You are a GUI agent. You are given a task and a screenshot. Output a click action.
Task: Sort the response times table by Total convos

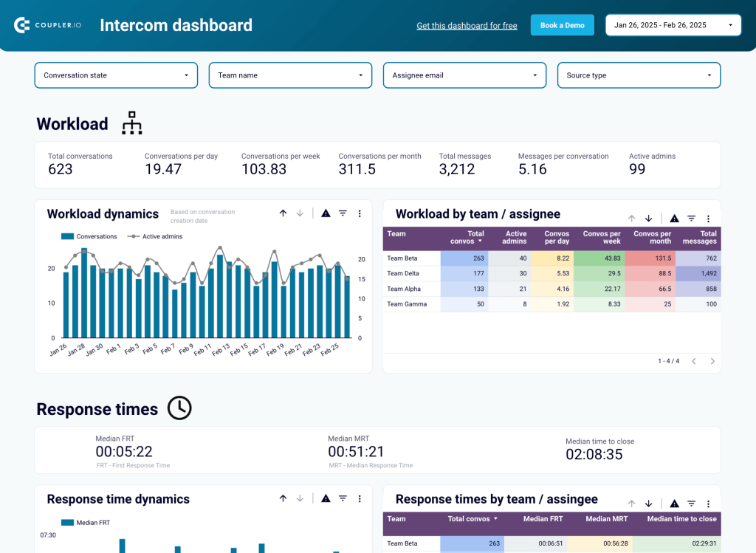click(x=472, y=519)
